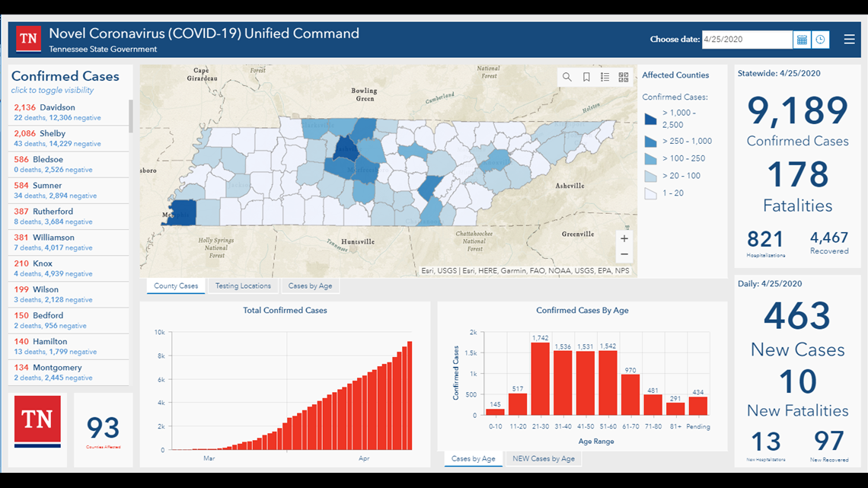Select the County Cases tab
This screenshot has height=488, width=868.
176,286
